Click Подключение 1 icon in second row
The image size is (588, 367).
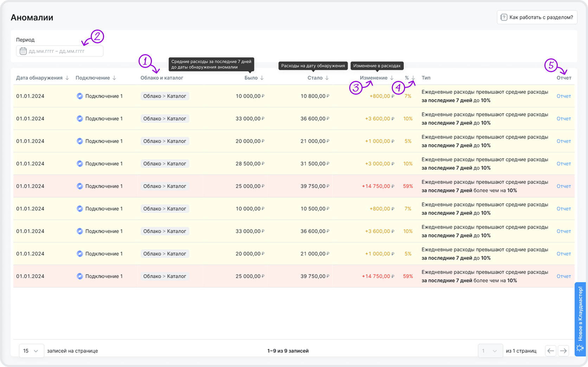tap(80, 119)
